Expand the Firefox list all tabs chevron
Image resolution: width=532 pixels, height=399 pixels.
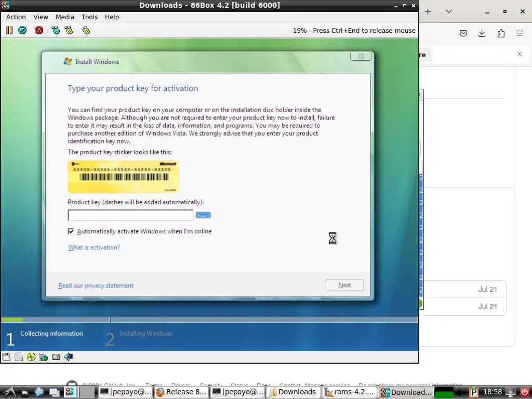pos(448,11)
